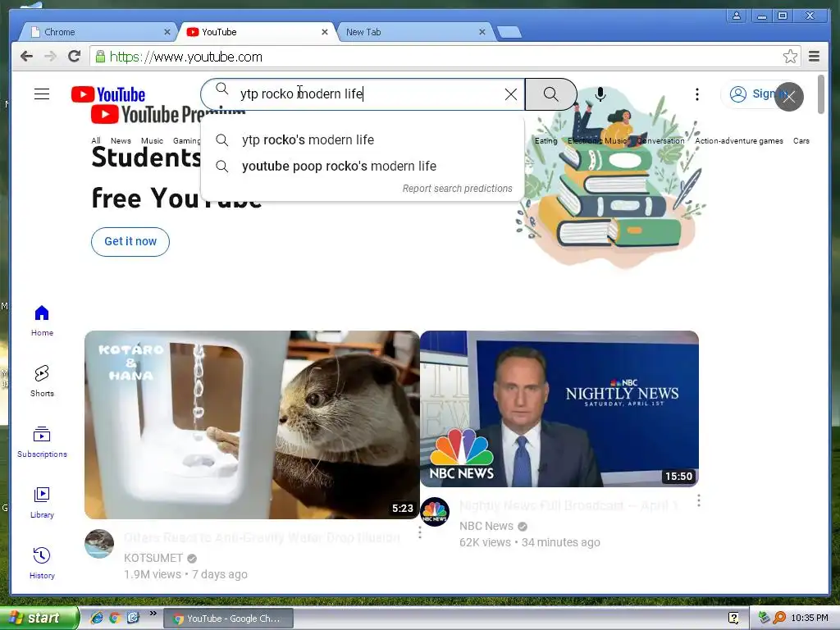Click the page vertical scrollbar thumb
Image resolution: width=840 pixels, height=630 pixels.
821,94
